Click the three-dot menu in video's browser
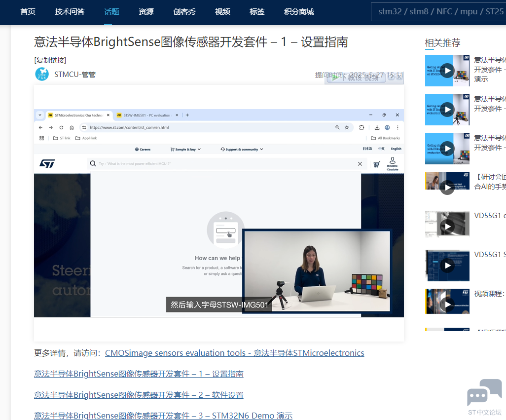This screenshot has height=420, width=506. coord(398,127)
